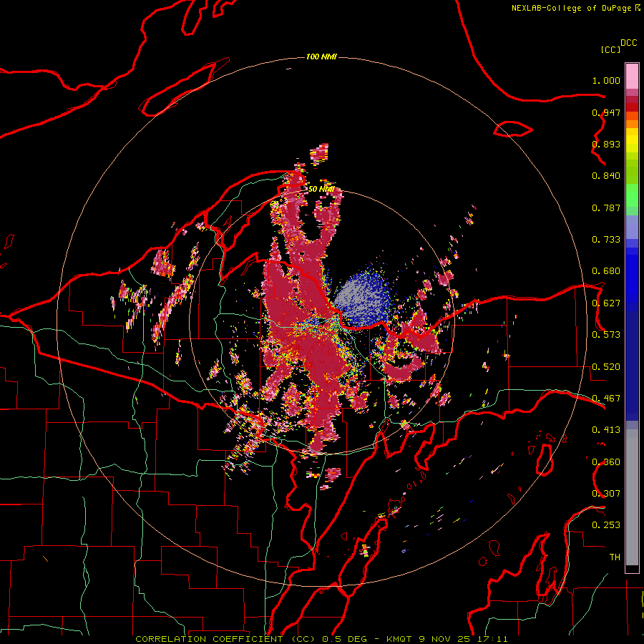This screenshot has width=644, height=644.
Task: Click the 0.893 scale value
Action: tap(606, 144)
